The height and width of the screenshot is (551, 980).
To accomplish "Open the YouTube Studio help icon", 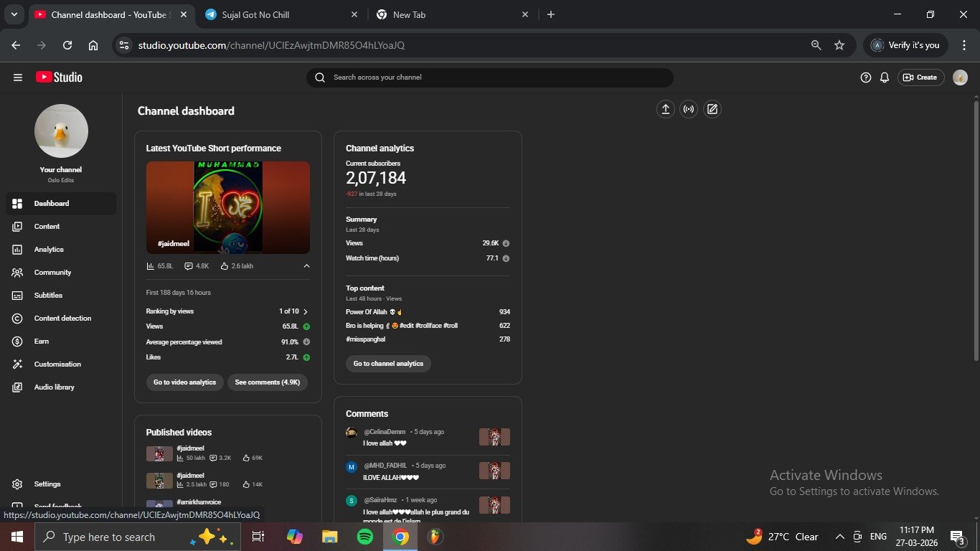I will 865,77.
